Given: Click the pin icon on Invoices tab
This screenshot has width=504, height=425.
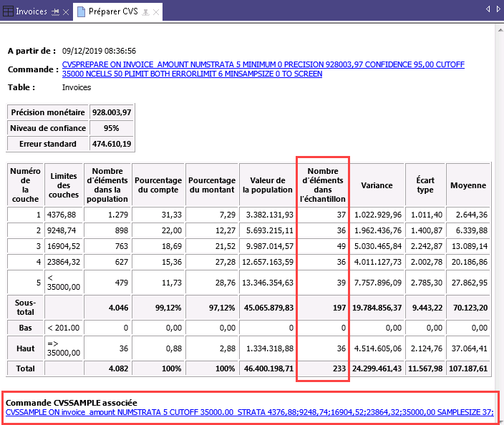Looking at the screenshot, I should [x=55, y=12].
